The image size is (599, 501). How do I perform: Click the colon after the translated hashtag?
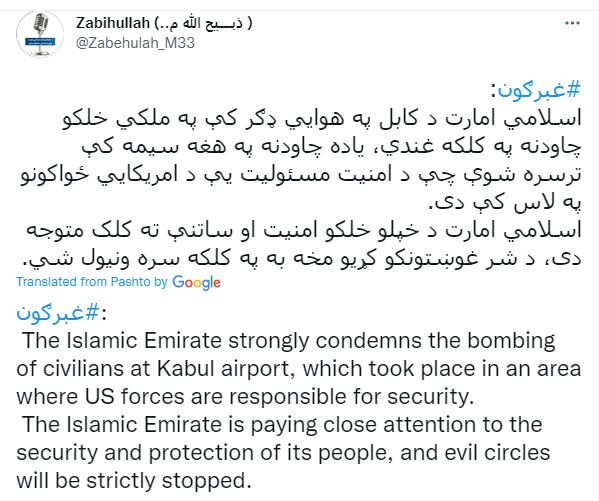103,314
